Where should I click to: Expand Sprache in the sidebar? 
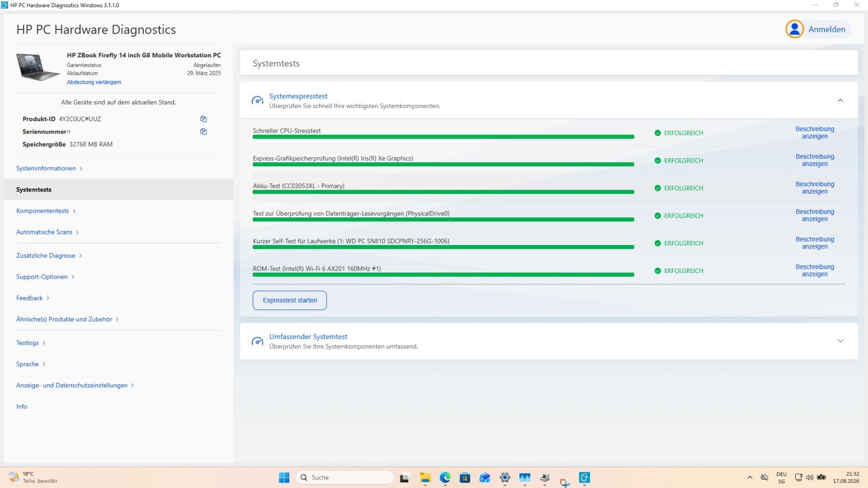click(x=31, y=364)
